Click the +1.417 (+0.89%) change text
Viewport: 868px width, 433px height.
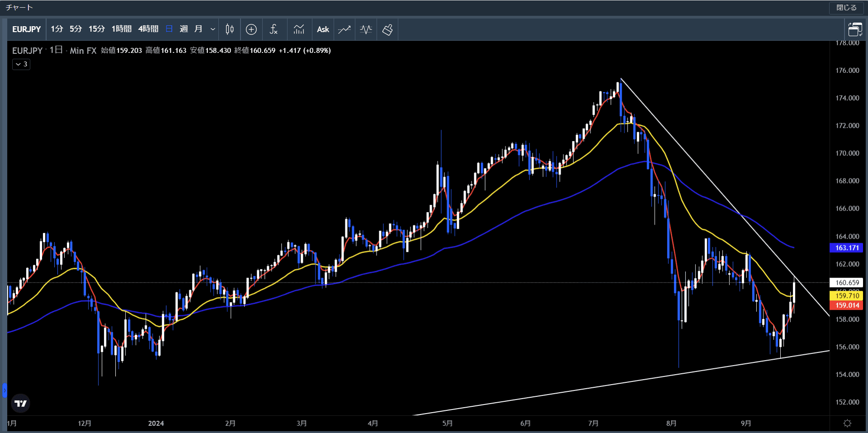coord(305,51)
